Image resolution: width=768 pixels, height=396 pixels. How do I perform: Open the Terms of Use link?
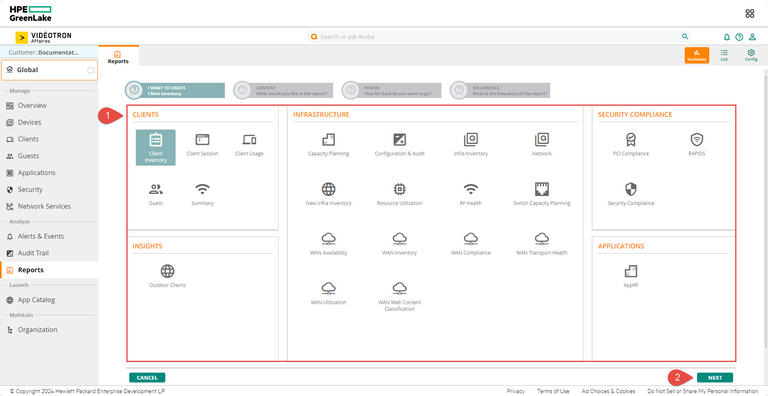(x=553, y=391)
